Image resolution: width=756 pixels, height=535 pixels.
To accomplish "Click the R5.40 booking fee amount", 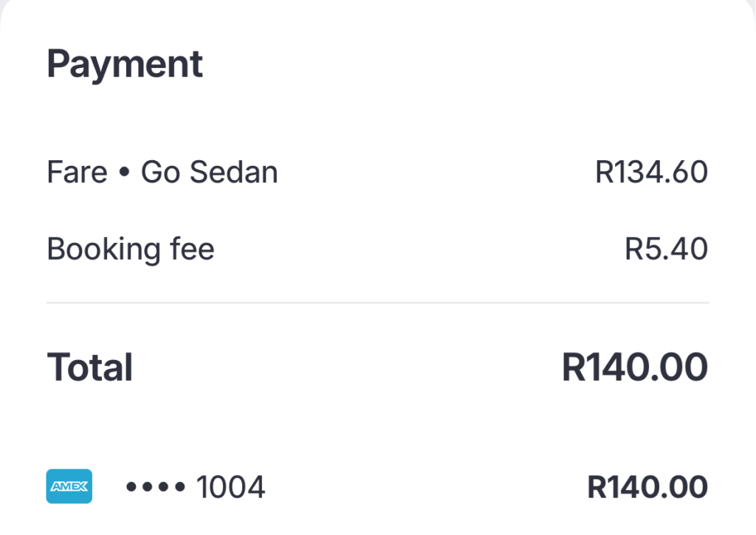I will coord(667,249).
